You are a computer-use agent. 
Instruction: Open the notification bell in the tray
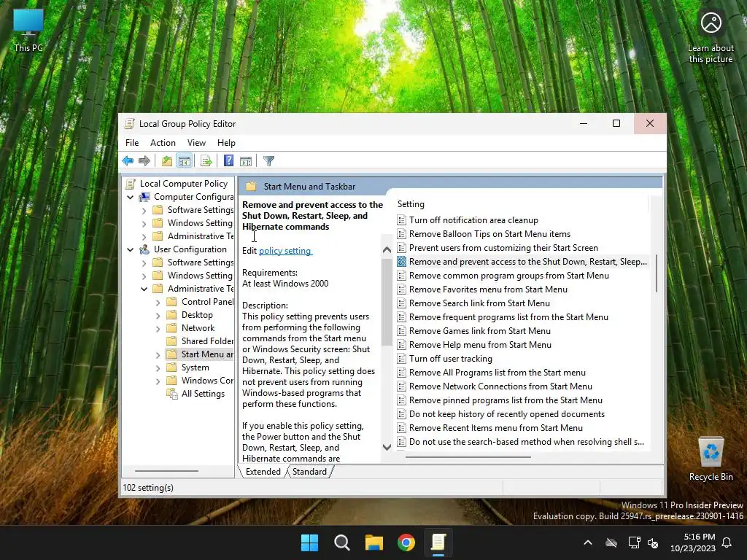(727, 542)
